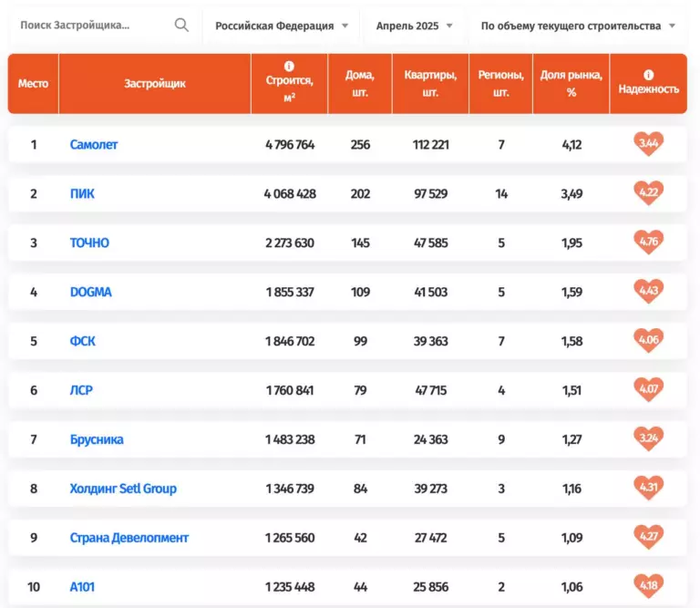Image resolution: width=700 pixels, height=608 pixels.
Task: Open the ТОЧНО developer link
Action: coord(89,242)
